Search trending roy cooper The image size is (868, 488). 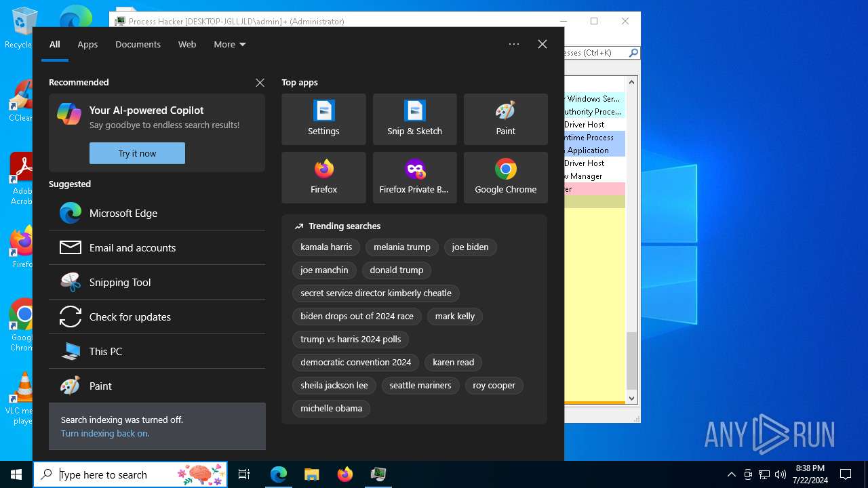(494, 386)
